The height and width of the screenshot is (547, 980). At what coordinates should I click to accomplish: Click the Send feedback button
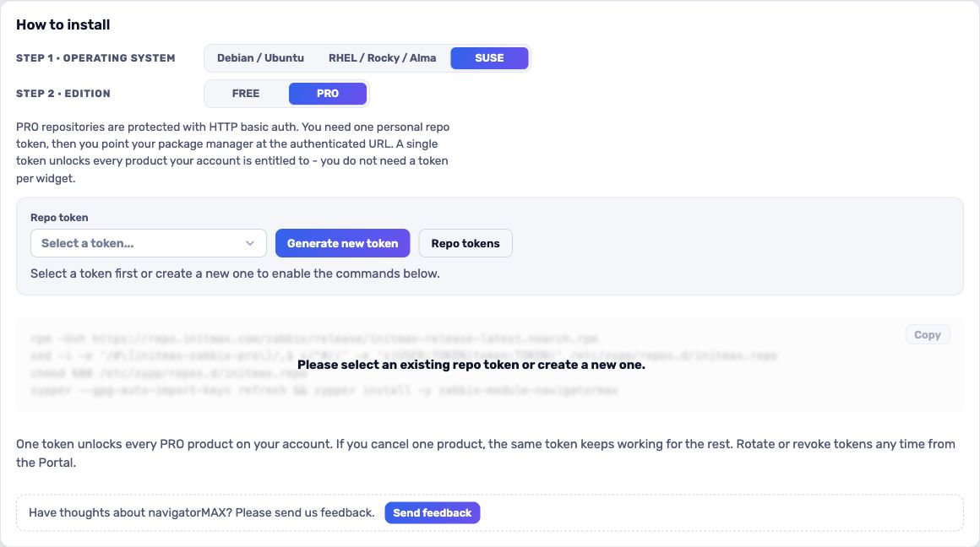pos(432,512)
